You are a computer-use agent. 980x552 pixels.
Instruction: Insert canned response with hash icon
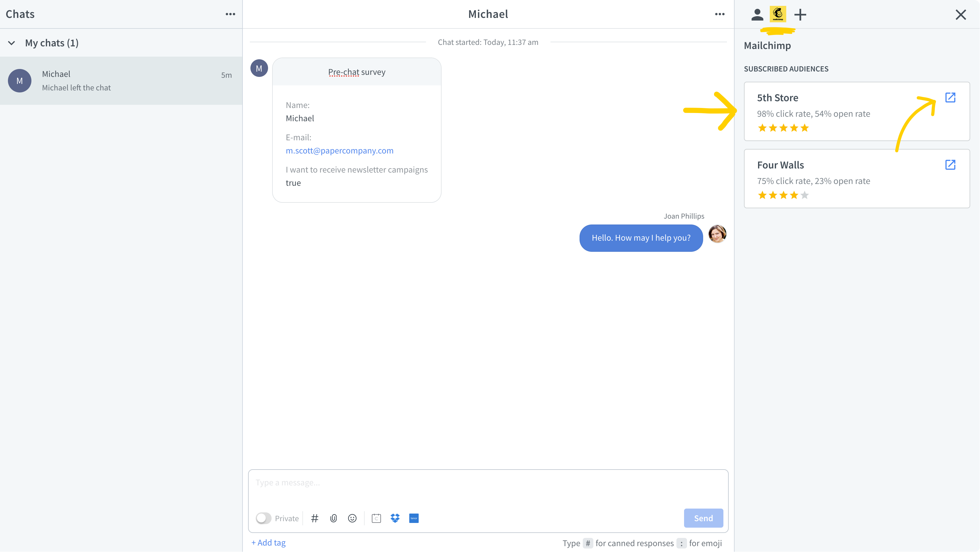(315, 518)
